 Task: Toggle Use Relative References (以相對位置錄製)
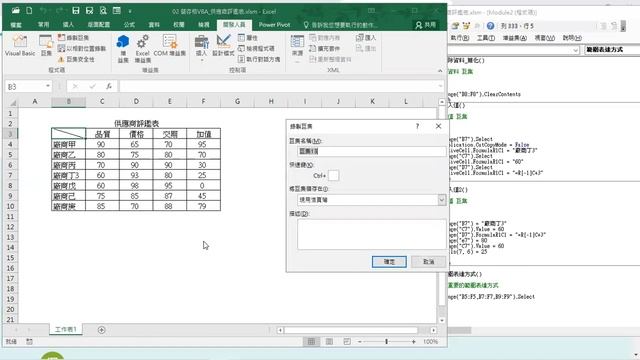coord(82,49)
